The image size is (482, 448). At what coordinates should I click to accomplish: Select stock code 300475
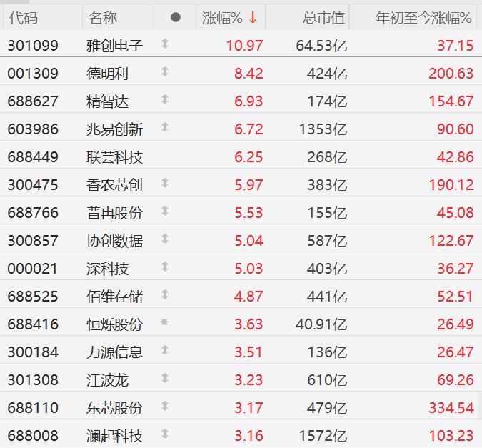point(33,185)
